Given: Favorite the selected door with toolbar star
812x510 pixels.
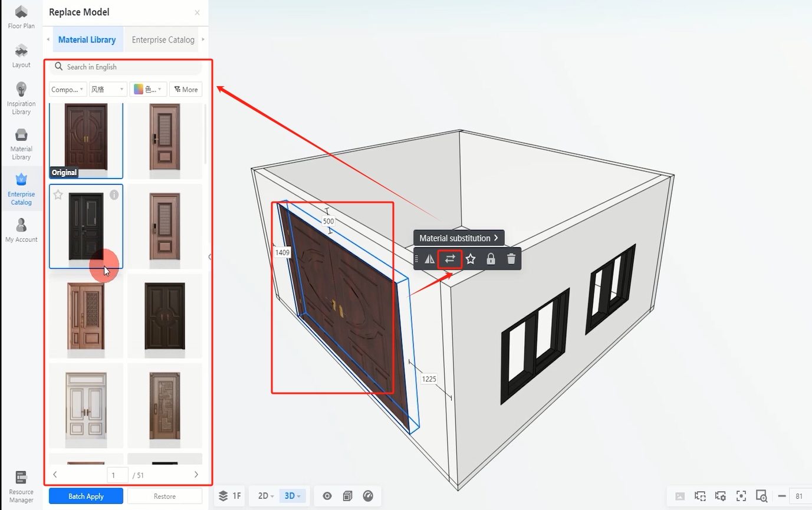Looking at the screenshot, I should point(471,259).
